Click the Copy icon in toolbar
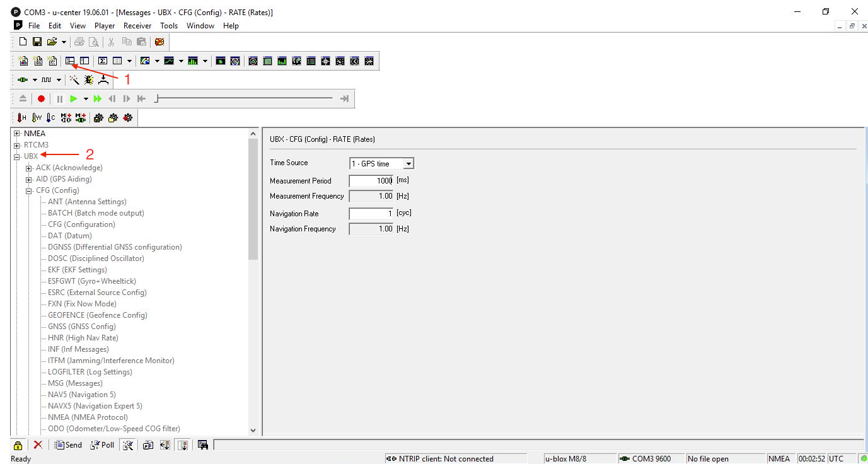This screenshot has width=868, height=464. [127, 42]
